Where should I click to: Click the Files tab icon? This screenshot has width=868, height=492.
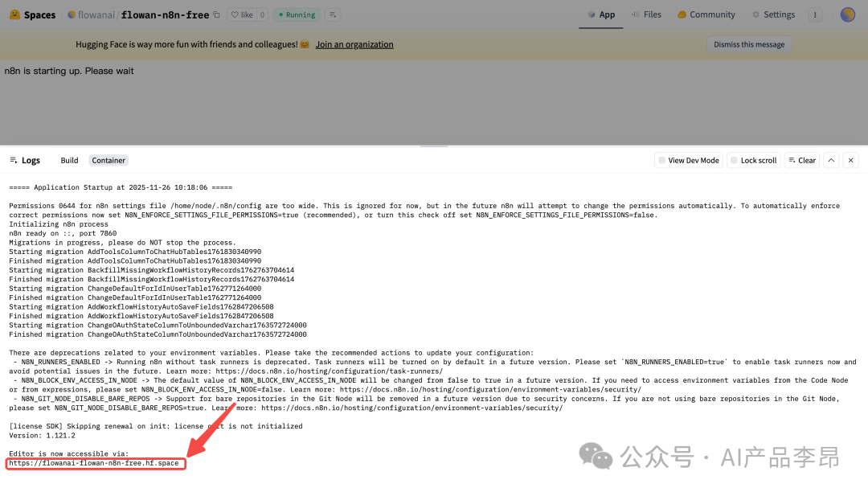[636, 15]
